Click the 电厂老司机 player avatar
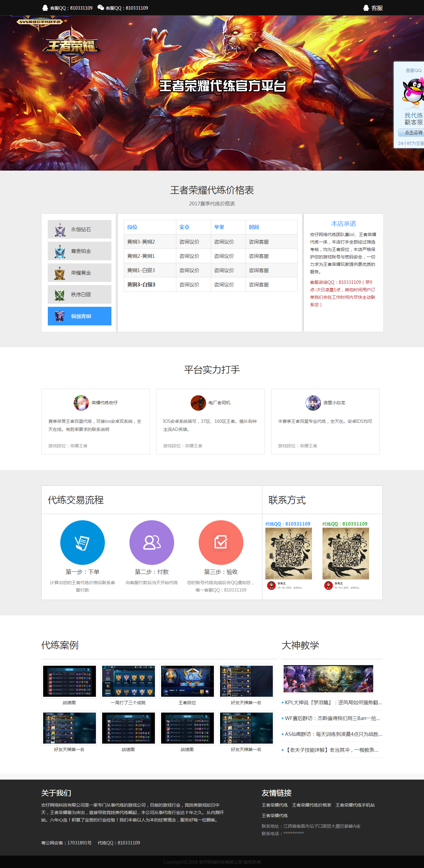 pyautogui.click(x=198, y=403)
